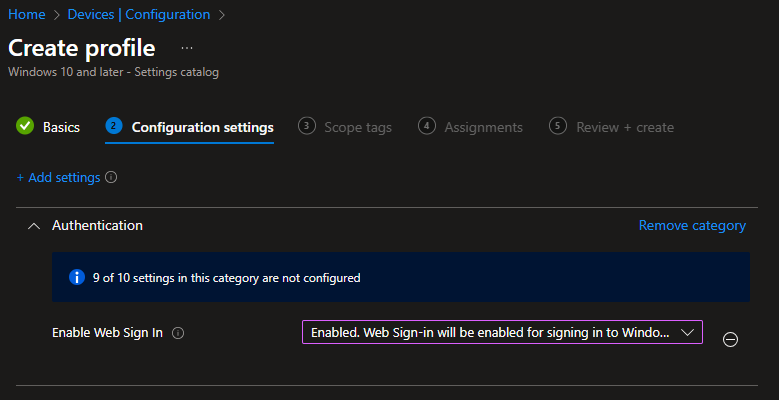Remove the Enable Web Sign In setting via minus icon
Screen dimensions: 779x400
pos(730,339)
